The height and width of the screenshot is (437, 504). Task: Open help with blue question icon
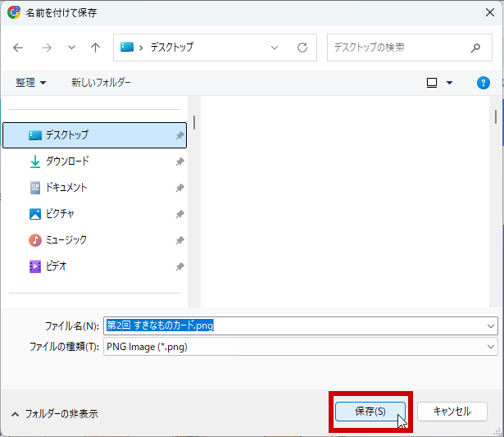click(x=484, y=83)
